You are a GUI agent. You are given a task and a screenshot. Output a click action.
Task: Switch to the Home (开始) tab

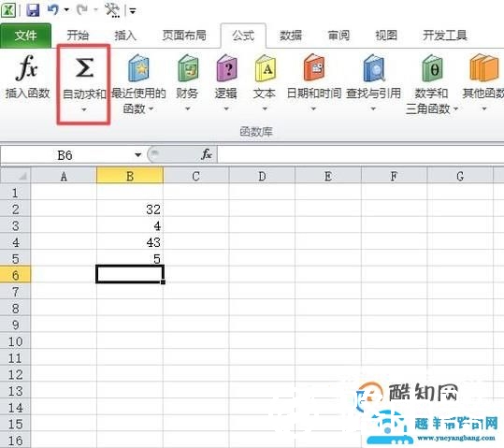click(x=78, y=35)
